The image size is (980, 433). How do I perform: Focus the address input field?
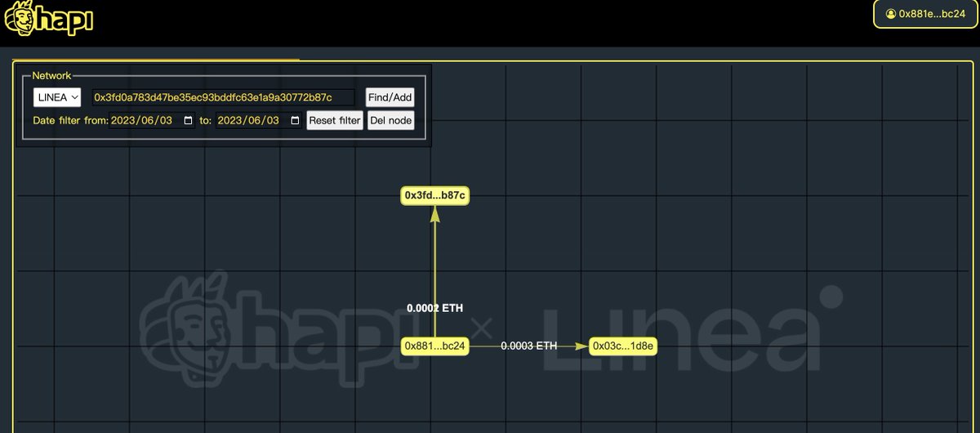coord(223,97)
